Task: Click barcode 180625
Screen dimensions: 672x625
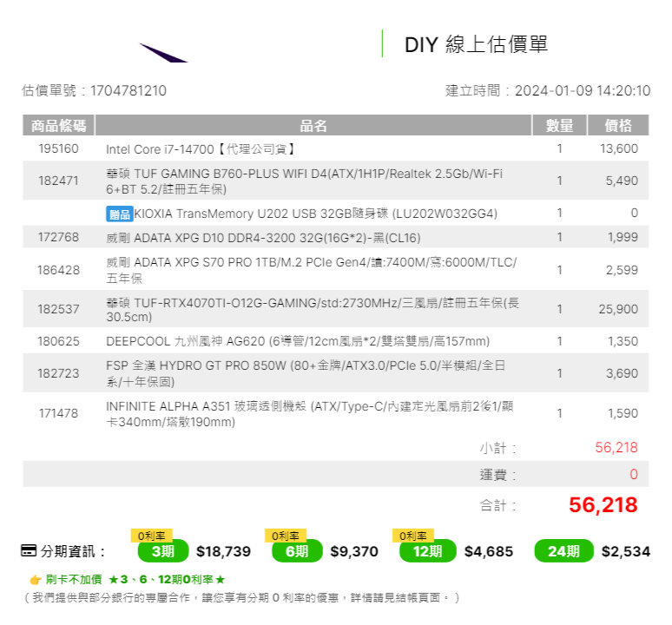Action: (58, 341)
